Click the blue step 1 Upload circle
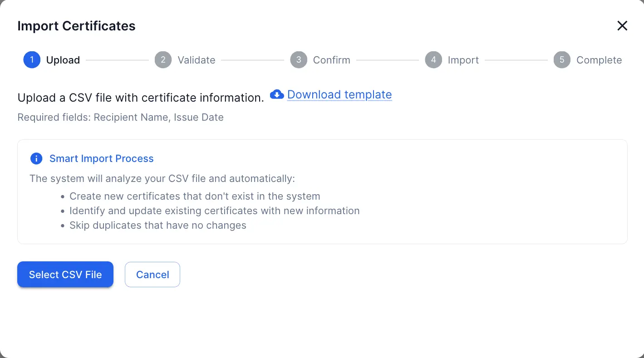The height and width of the screenshot is (358, 644). [32, 60]
